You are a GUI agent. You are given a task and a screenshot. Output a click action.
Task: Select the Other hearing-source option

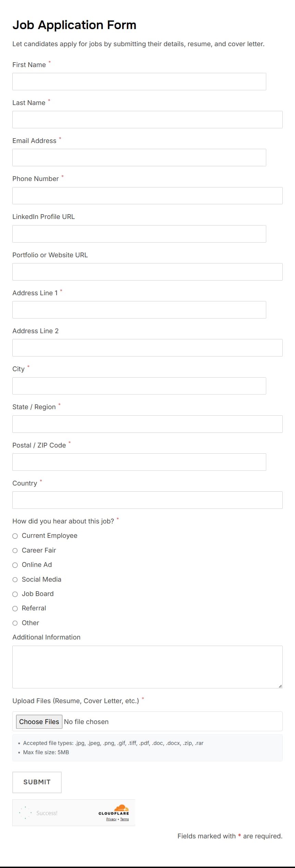pyautogui.click(x=15, y=623)
